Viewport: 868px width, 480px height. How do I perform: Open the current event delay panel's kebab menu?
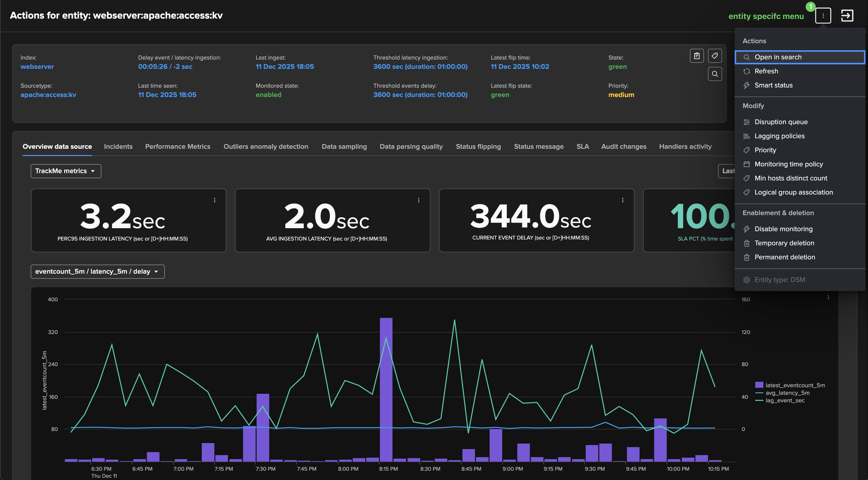[x=622, y=200]
